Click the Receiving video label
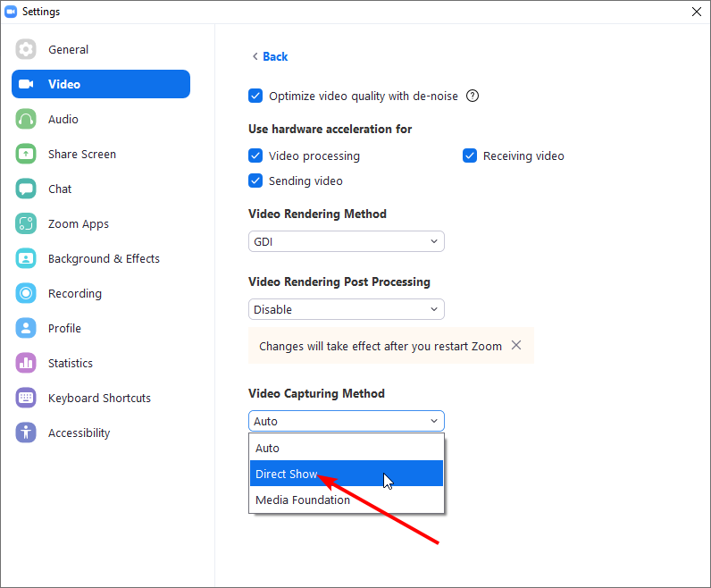The image size is (711, 588). [523, 155]
